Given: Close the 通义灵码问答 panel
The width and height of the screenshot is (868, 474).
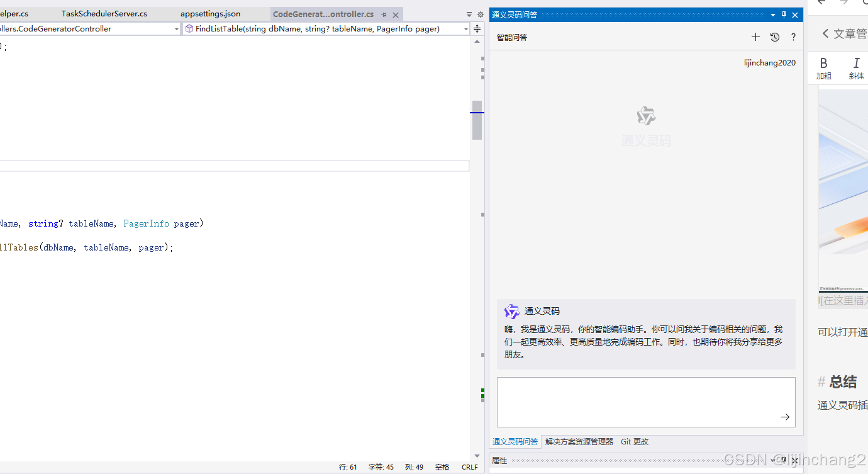Looking at the screenshot, I should coord(795,14).
